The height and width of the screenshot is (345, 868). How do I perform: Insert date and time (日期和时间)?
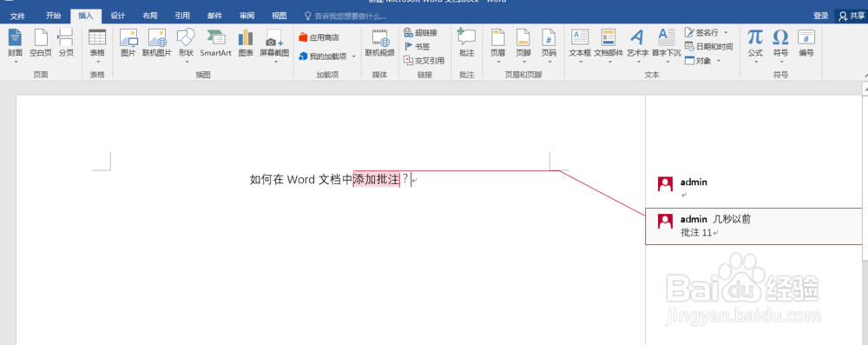pos(708,47)
